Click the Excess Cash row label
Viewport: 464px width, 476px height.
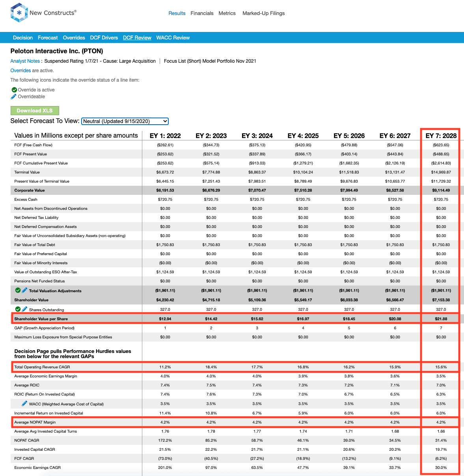tap(26, 200)
